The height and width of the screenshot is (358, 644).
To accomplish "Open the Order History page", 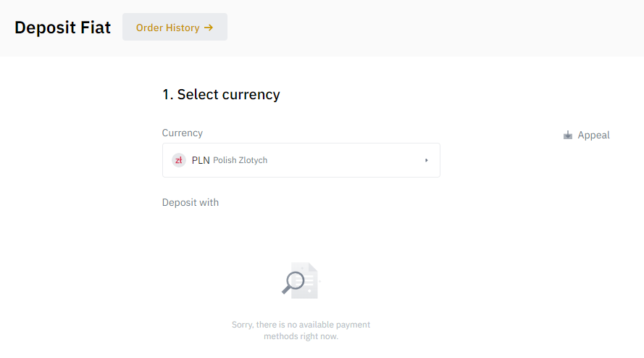I will pos(175,27).
